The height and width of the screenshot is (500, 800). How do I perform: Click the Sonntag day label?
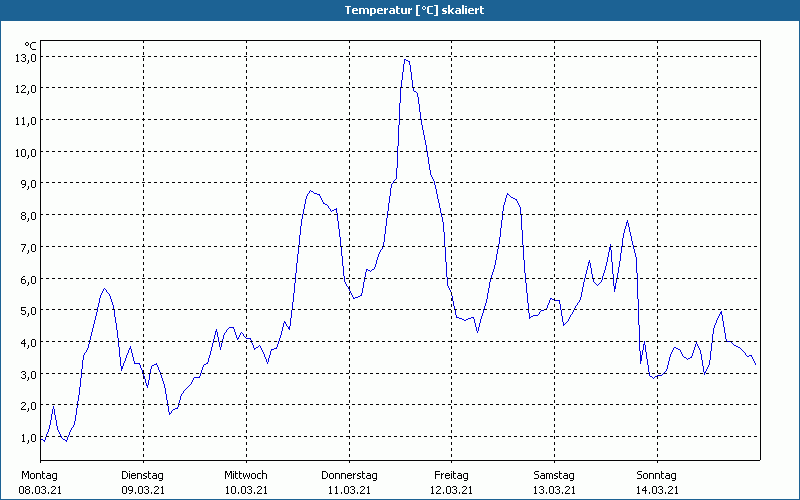pyautogui.click(x=657, y=476)
